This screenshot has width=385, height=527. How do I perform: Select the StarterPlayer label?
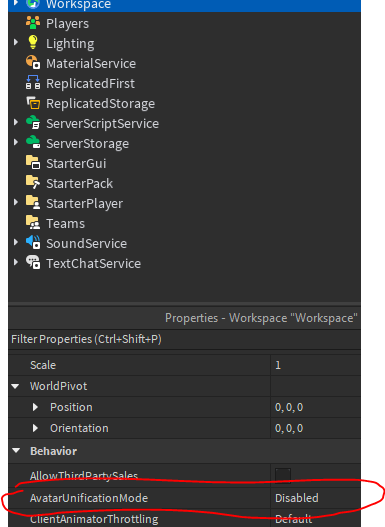[x=85, y=204]
